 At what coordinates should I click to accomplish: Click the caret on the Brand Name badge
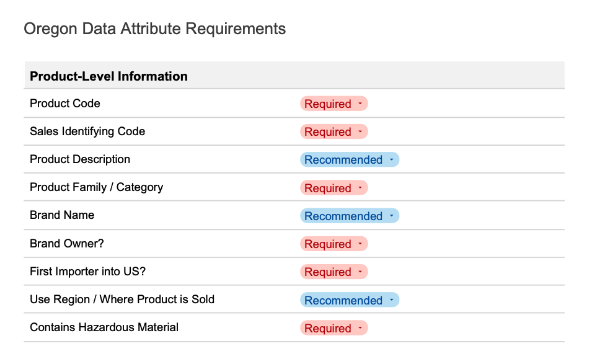[391, 215]
